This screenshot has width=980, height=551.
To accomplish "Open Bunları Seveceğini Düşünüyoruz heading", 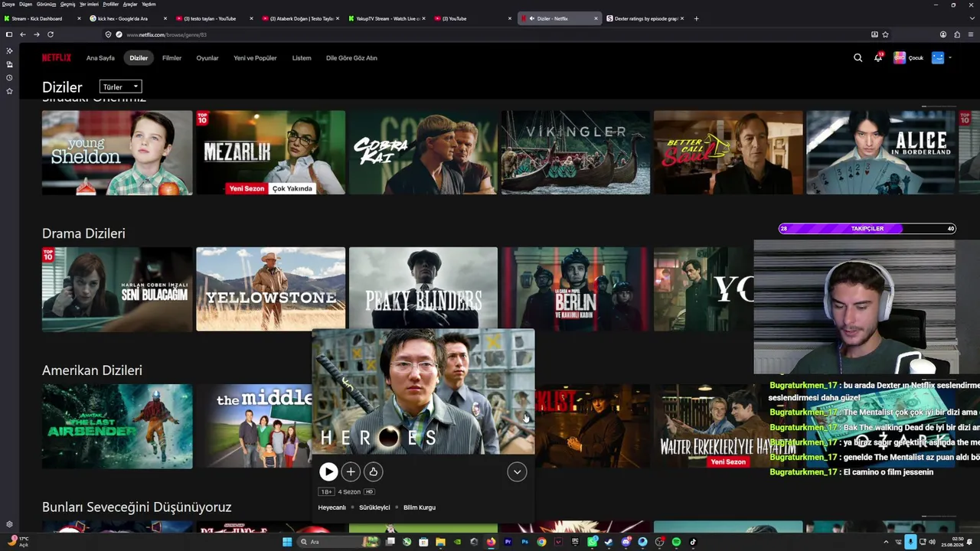I will pyautogui.click(x=136, y=507).
